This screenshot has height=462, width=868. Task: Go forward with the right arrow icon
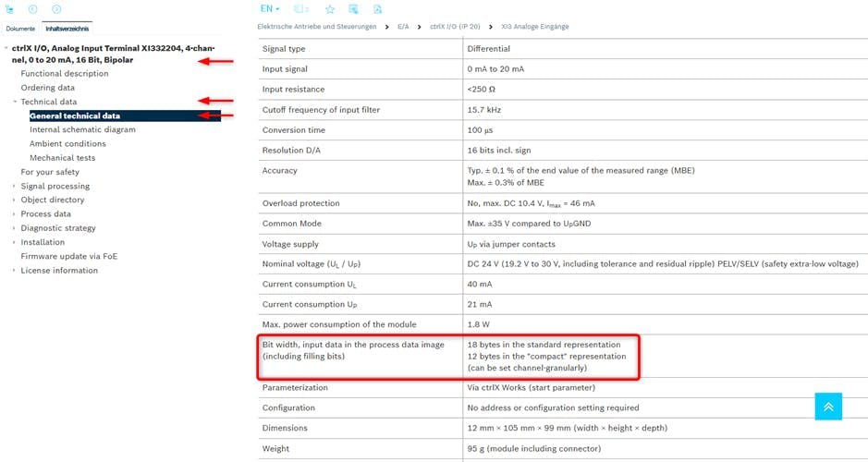pos(56,9)
